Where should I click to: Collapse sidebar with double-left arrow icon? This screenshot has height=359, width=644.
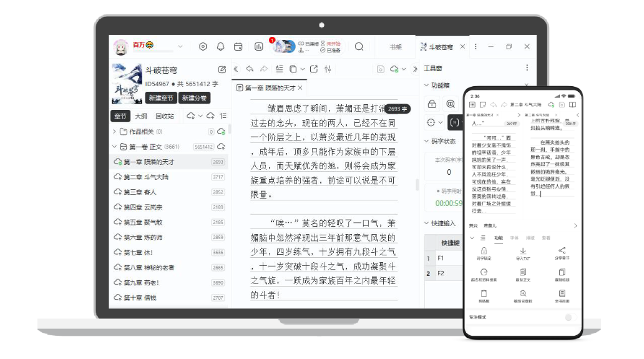[236, 69]
